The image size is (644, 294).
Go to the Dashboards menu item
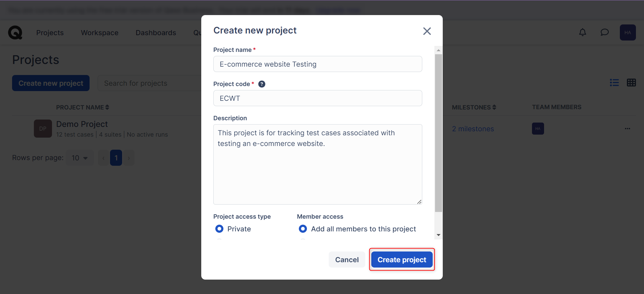156,33
